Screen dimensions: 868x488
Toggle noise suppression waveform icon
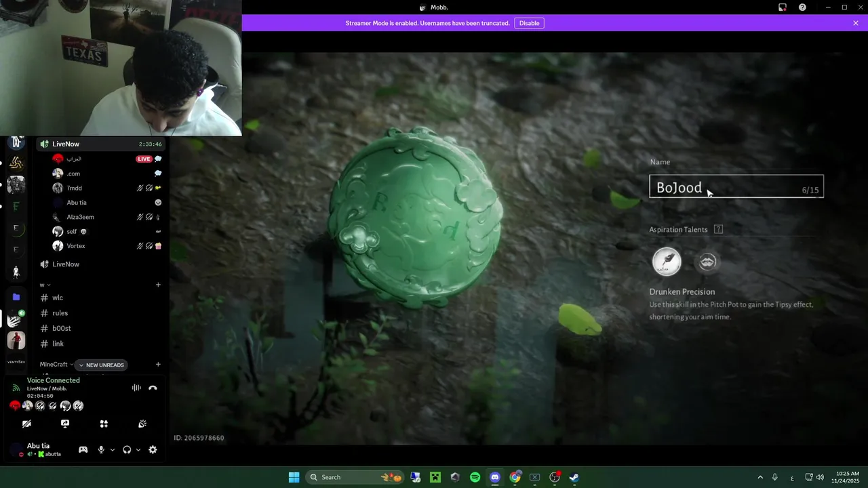coord(136,388)
